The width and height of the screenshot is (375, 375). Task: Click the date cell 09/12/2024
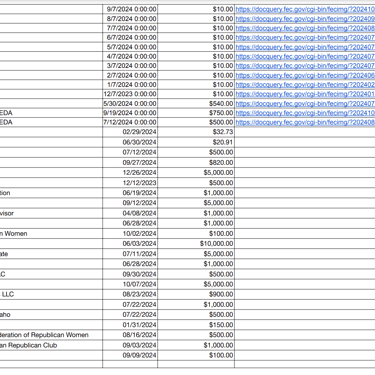coord(130,203)
